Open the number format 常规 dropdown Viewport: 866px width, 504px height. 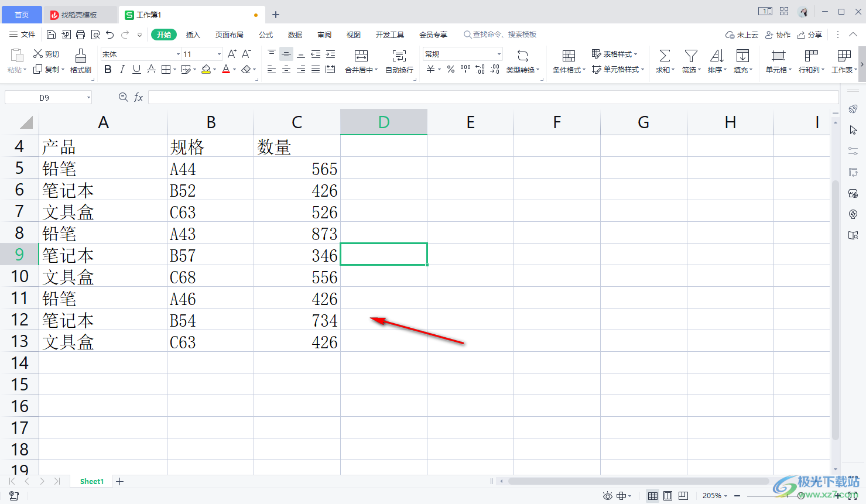tap(499, 54)
